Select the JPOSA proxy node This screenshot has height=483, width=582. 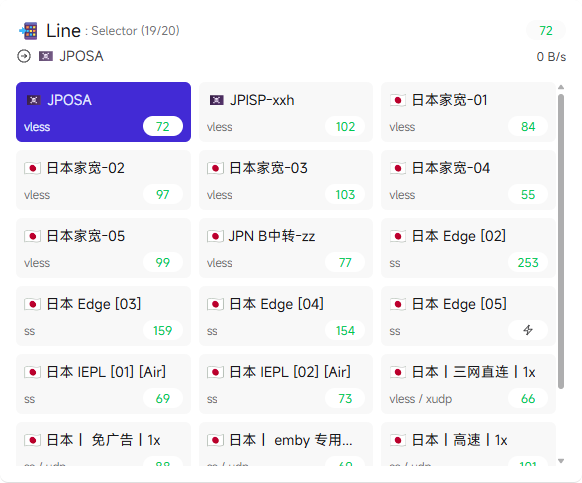point(103,112)
